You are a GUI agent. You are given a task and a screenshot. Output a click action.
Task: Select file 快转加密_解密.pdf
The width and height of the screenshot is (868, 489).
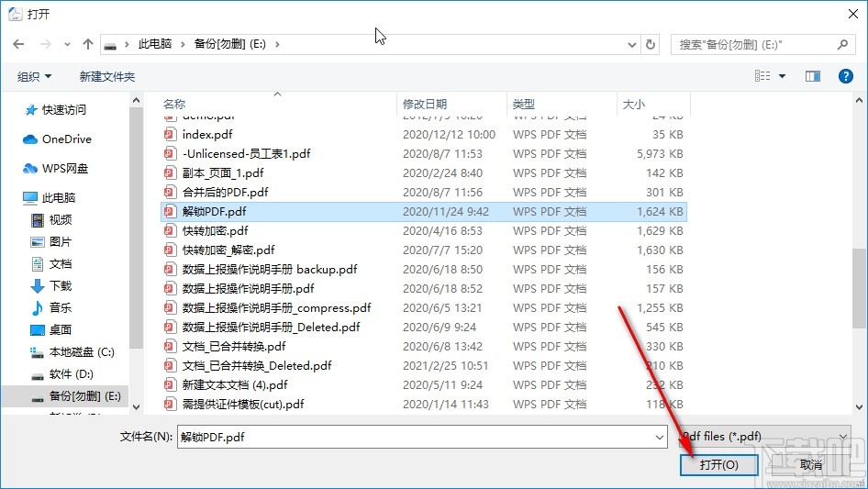424,250
